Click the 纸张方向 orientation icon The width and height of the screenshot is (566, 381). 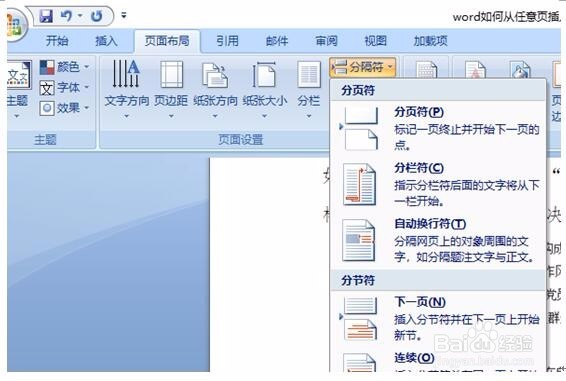pyautogui.click(x=215, y=75)
